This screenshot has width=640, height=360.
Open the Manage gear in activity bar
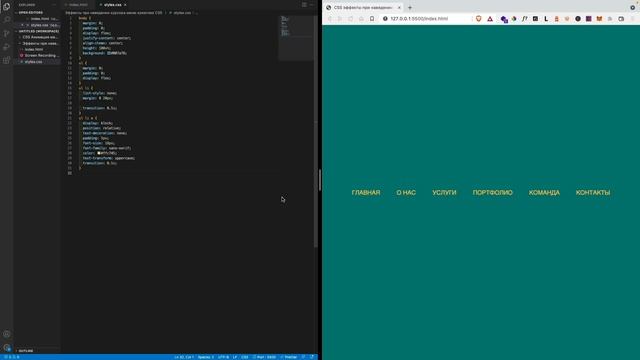point(7,348)
